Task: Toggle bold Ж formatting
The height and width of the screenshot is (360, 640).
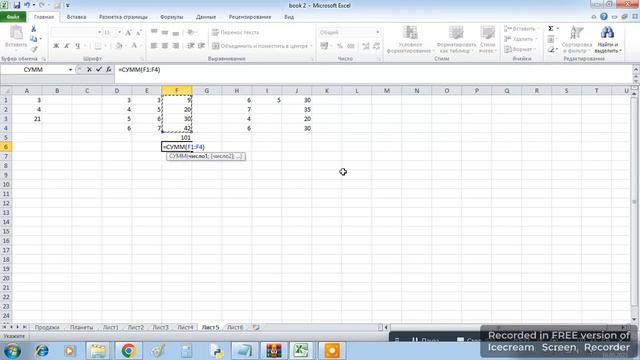Action: (x=56, y=46)
